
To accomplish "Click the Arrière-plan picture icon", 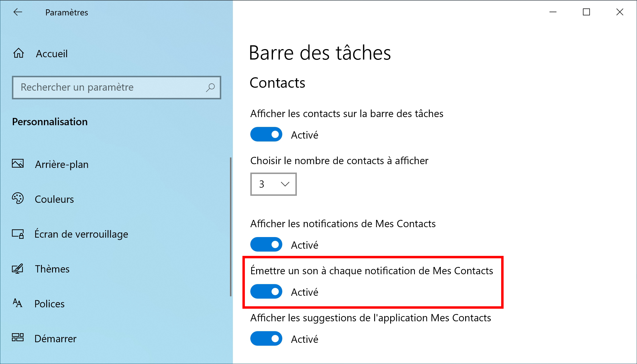I will (18, 164).
